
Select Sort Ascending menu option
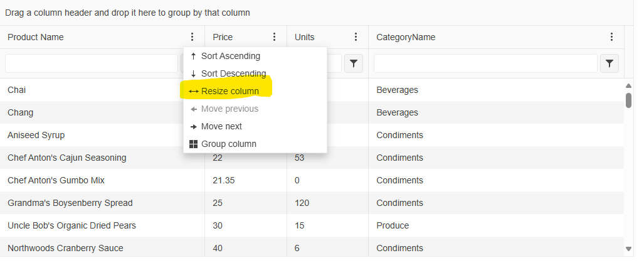(230, 57)
